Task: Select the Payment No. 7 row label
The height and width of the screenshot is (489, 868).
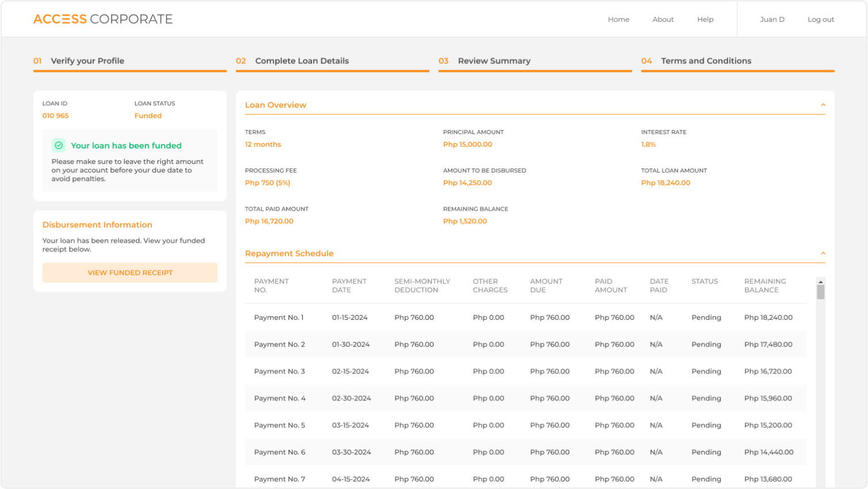Action: (x=279, y=479)
